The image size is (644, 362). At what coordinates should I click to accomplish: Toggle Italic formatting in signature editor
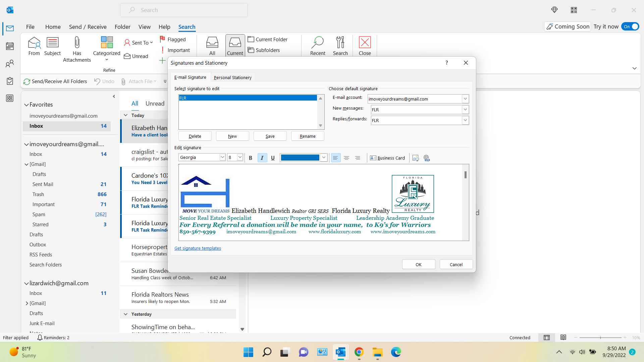pyautogui.click(x=262, y=158)
